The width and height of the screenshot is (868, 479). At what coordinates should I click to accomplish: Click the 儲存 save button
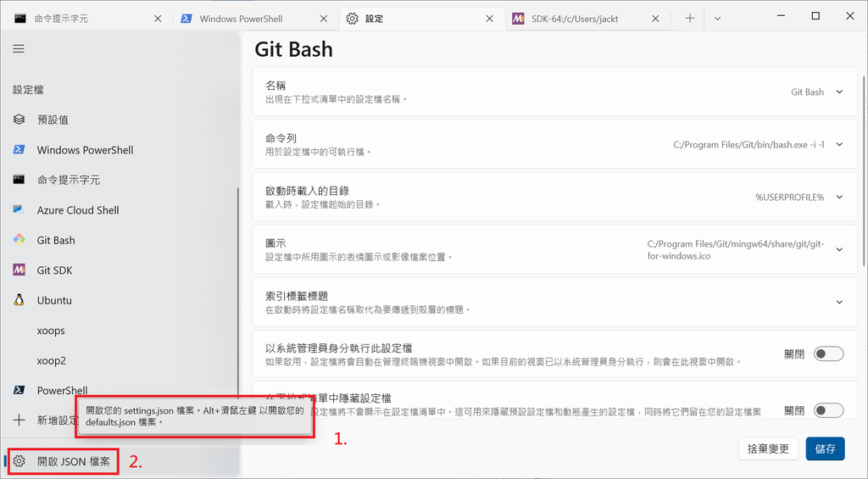[x=825, y=448]
